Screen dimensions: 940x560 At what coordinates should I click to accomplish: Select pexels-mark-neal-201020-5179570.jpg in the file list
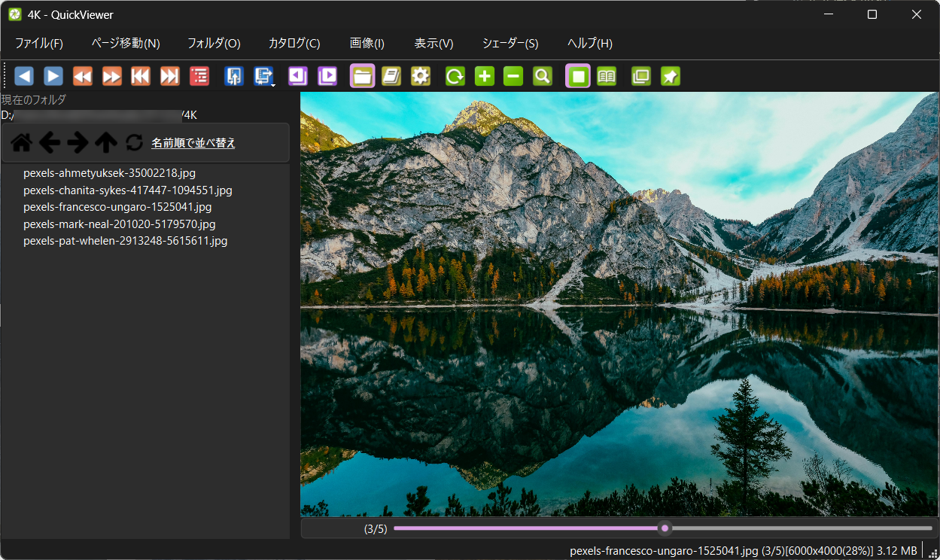click(x=119, y=224)
